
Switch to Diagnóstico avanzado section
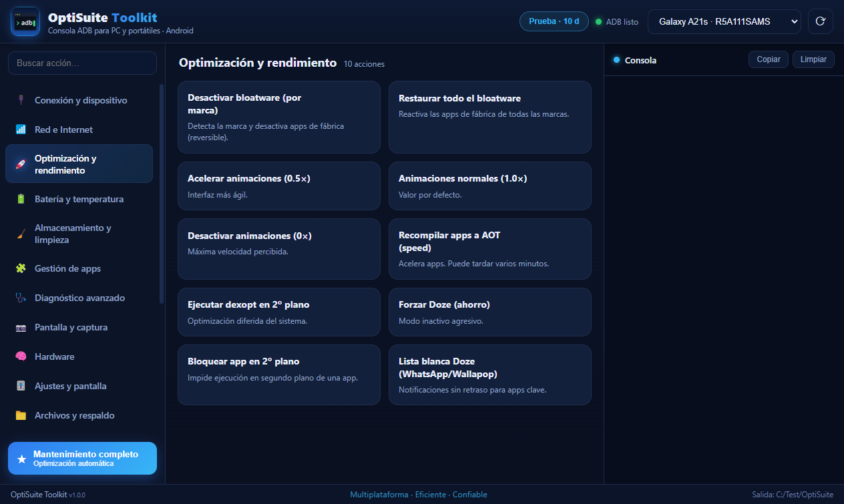click(x=79, y=298)
